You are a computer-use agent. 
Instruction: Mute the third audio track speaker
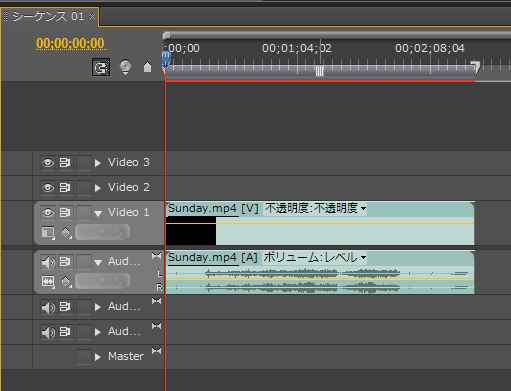[48, 332]
